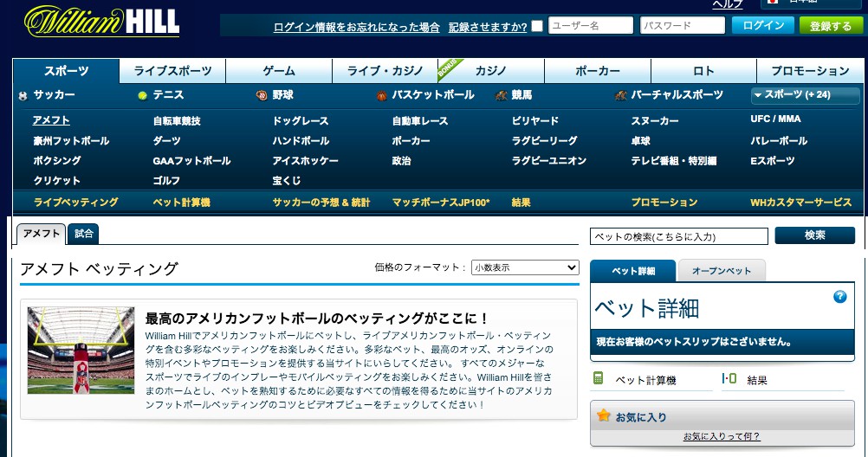Screen dimensions: 868x457
Task: Open the ドッグレース link
Action: click(x=301, y=120)
